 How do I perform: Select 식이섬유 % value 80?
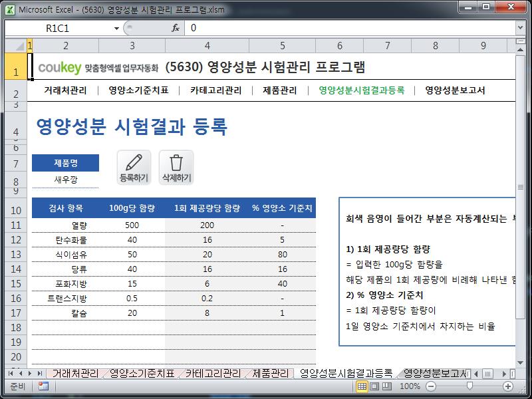click(282, 255)
